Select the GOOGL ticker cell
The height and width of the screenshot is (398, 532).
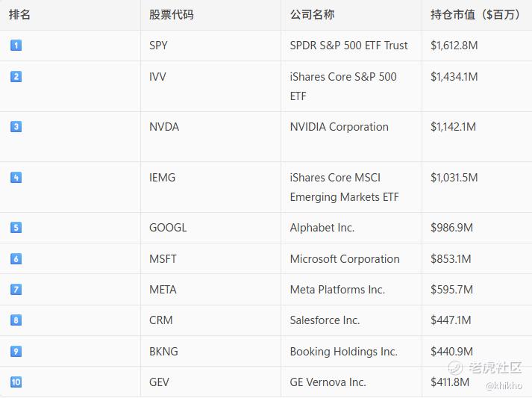(168, 228)
